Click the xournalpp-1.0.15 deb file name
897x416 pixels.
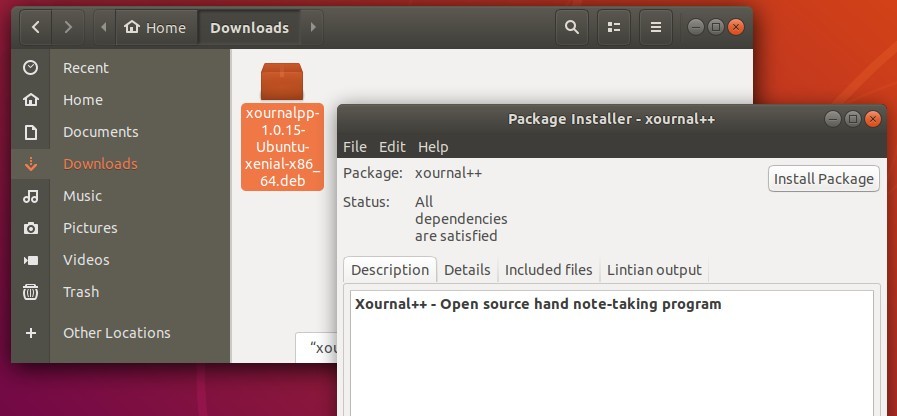click(282, 147)
